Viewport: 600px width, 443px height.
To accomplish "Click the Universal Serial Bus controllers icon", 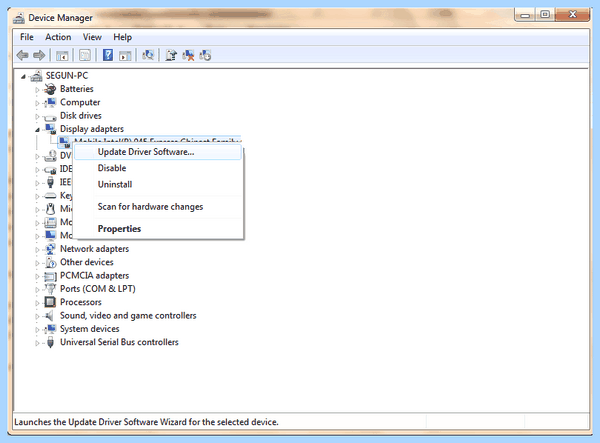I will point(50,342).
